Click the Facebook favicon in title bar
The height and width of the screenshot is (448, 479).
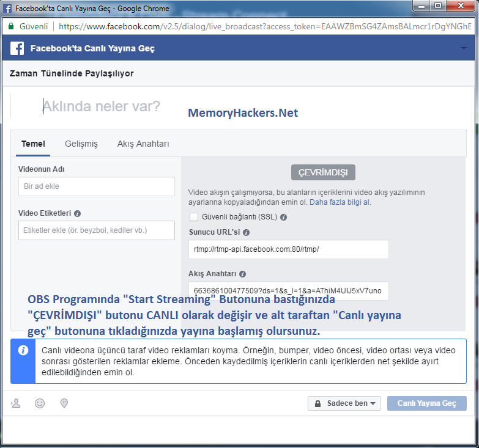tap(7, 8)
